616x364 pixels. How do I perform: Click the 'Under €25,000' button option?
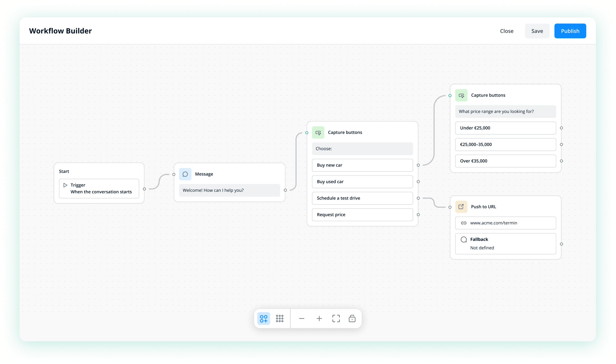tap(505, 128)
